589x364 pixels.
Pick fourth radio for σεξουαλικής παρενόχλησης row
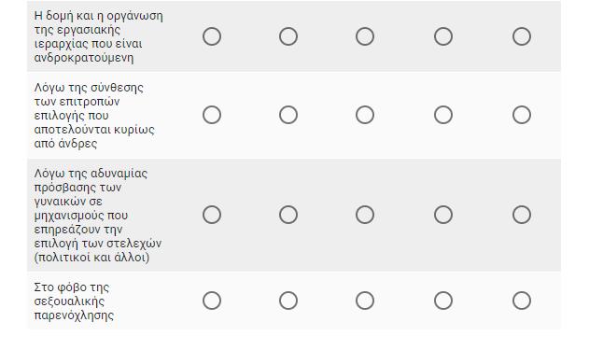click(443, 301)
